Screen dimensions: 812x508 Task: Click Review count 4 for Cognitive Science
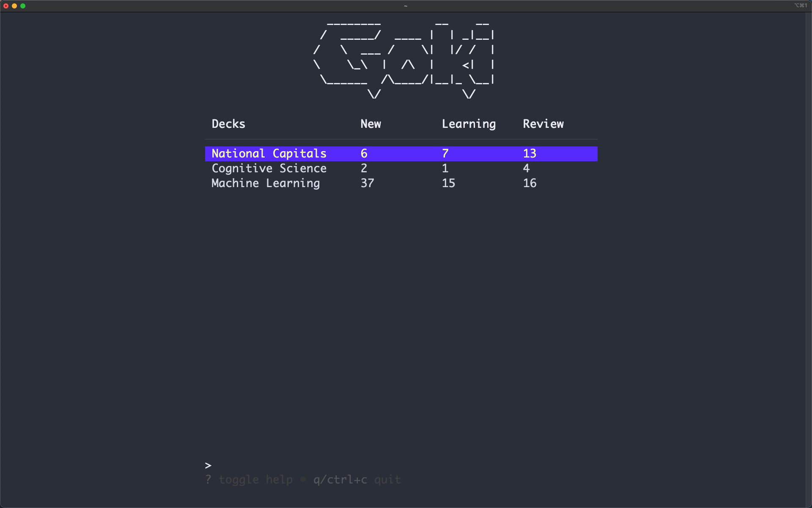(x=526, y=168)
